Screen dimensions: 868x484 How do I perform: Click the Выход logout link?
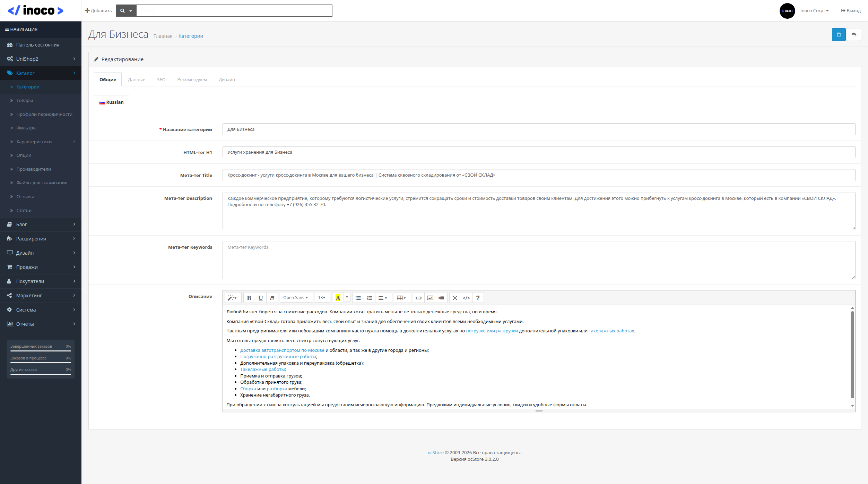[x=851, y=11]
